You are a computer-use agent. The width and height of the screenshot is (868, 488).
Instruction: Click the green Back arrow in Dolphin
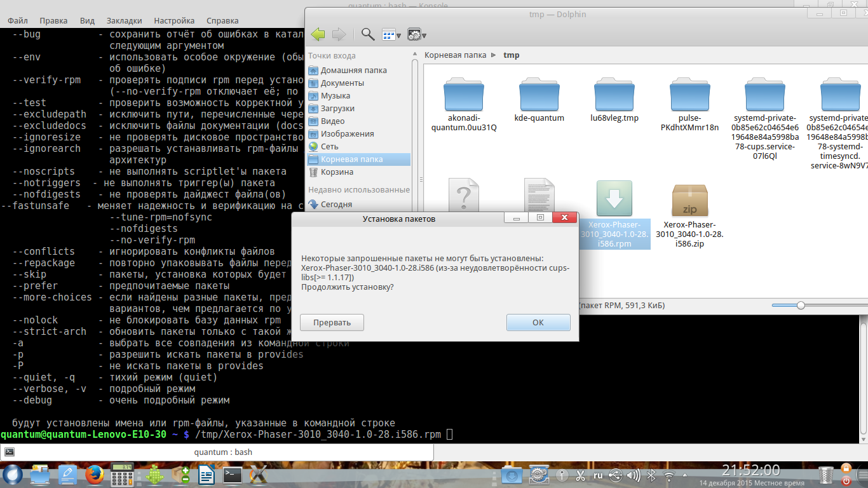click(x=318, y=34)
